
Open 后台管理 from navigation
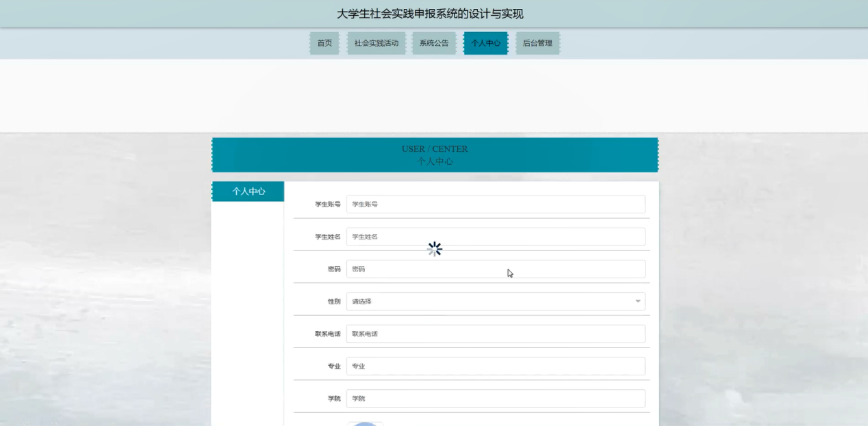(537, 43)
